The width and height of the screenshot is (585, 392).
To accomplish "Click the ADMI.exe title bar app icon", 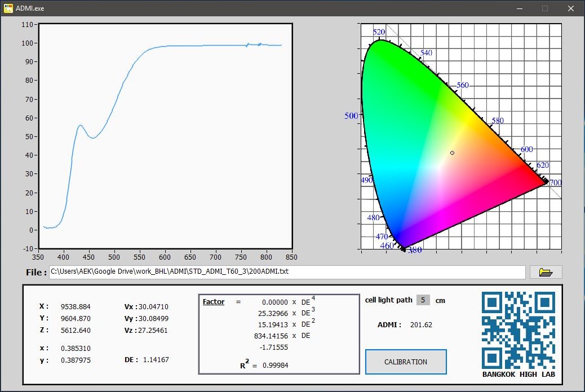I will tap(9, 8).
